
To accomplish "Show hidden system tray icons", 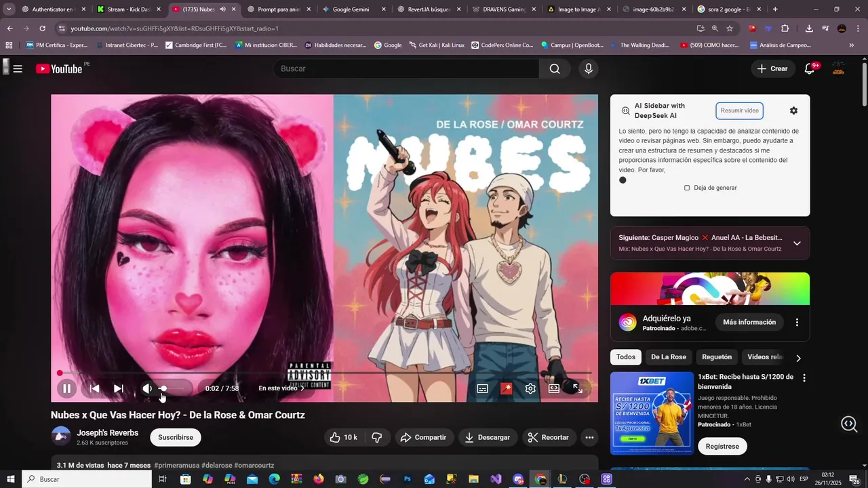I will (747, 479).
